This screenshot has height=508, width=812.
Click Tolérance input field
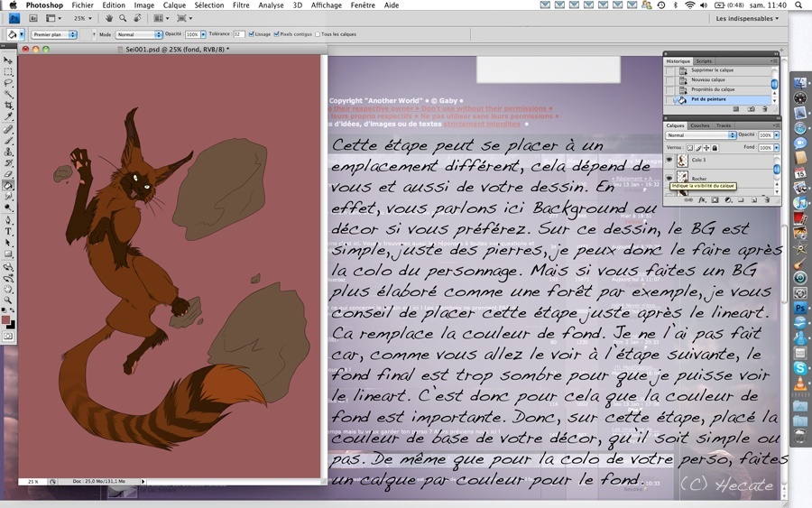point(238,34)
